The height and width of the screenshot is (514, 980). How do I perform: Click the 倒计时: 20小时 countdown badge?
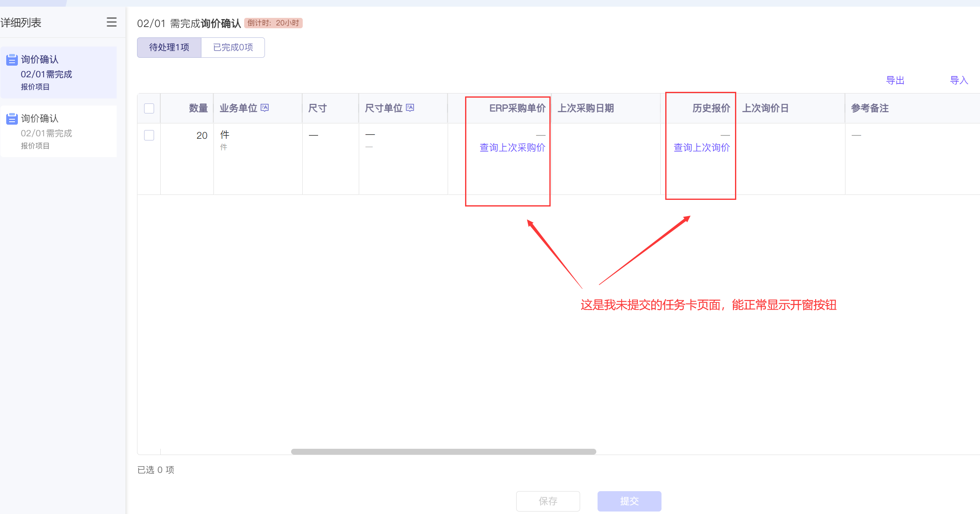tap(273, 23)
